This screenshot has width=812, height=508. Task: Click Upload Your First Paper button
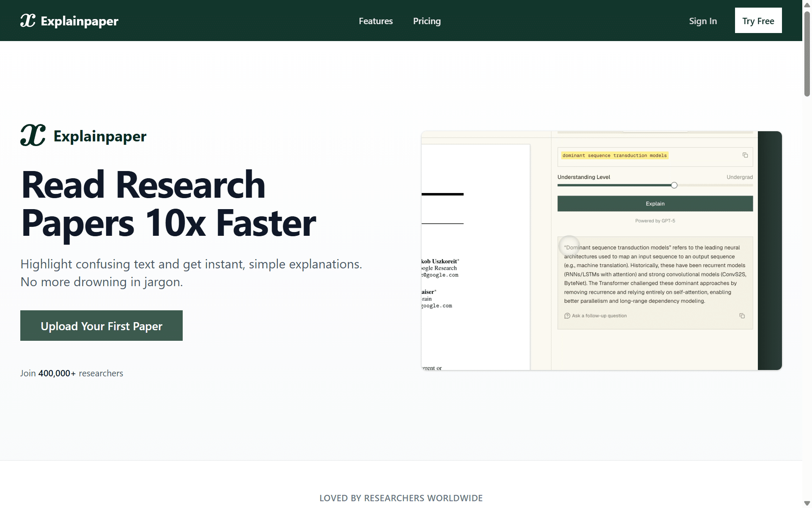[x=101, y=326]
